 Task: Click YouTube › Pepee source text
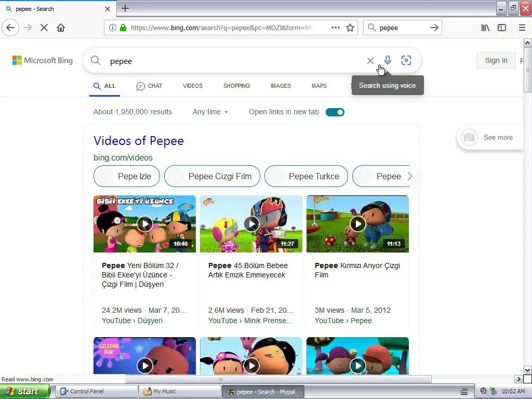coord(343,321)
